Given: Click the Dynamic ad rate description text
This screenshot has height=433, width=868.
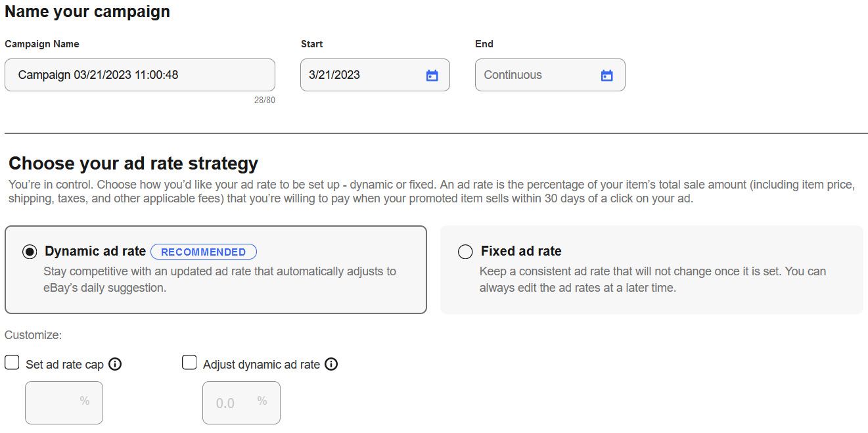Looking at the screenshot, I should [219, 279].
